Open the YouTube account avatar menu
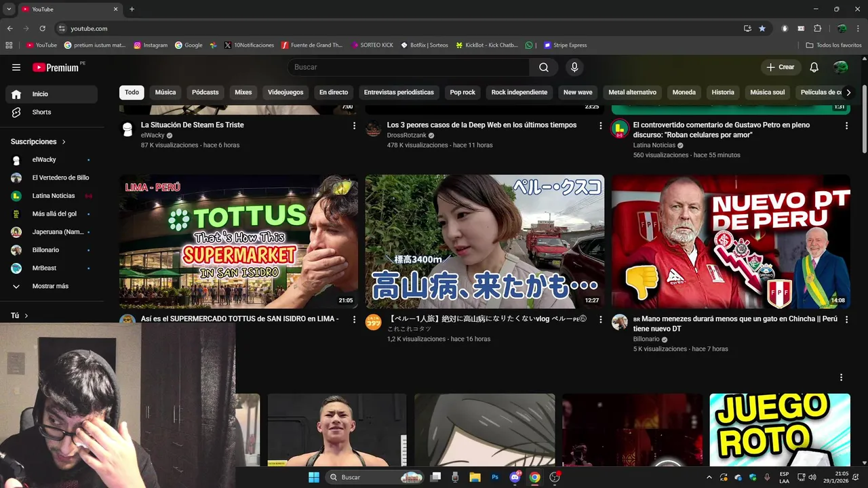This screenshot has width=868, height=488. coord(841,67)
